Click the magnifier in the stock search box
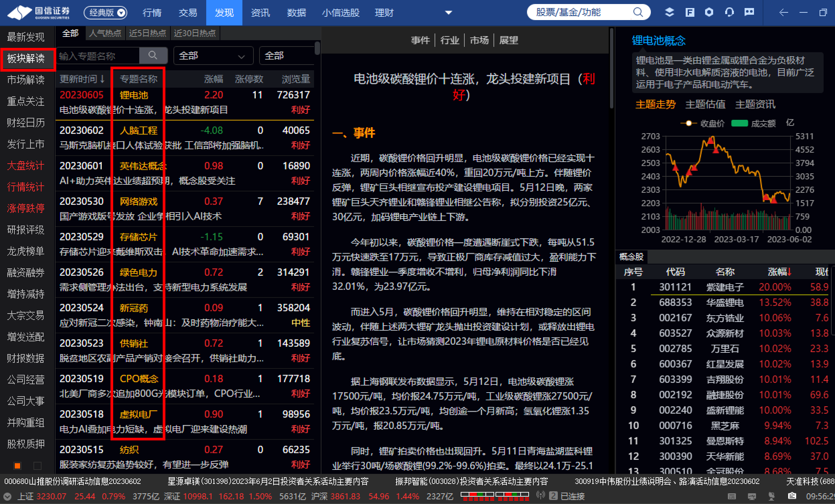 click(638, 12)
